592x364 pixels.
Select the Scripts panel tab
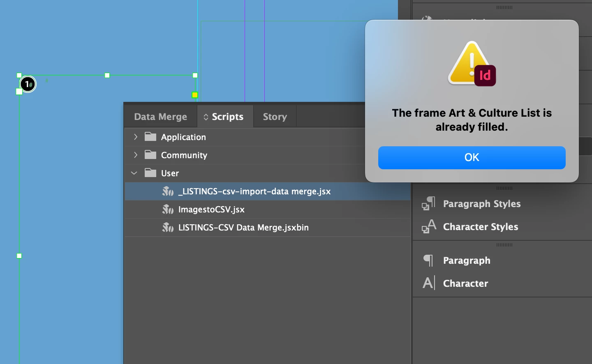pos(225,117)
